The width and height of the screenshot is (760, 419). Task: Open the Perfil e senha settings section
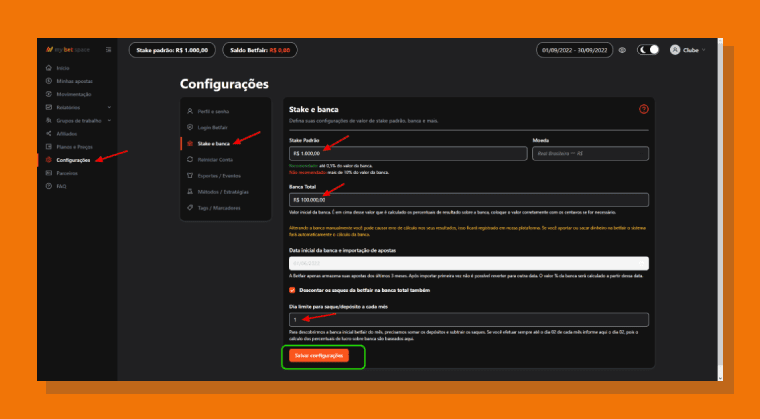[213, 112]
